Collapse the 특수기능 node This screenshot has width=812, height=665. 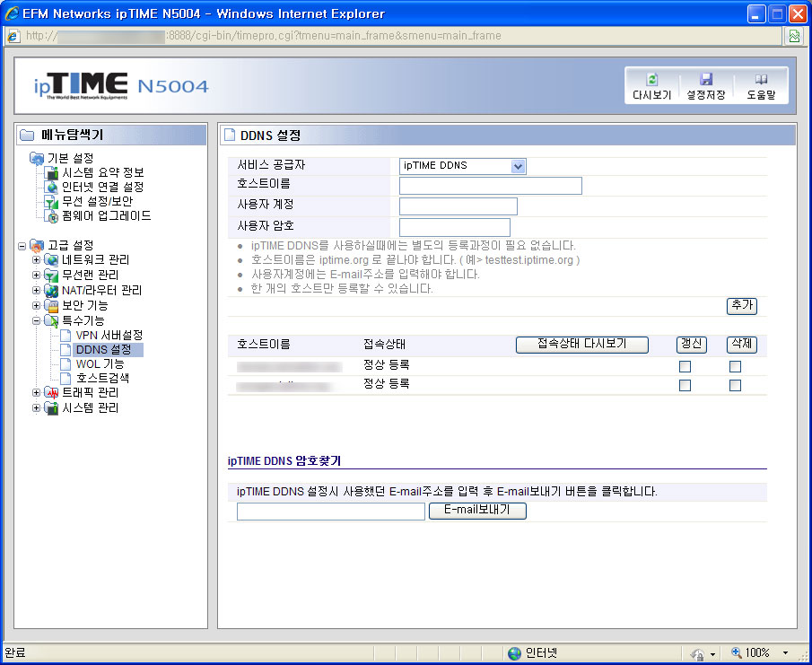click(36, 320)
